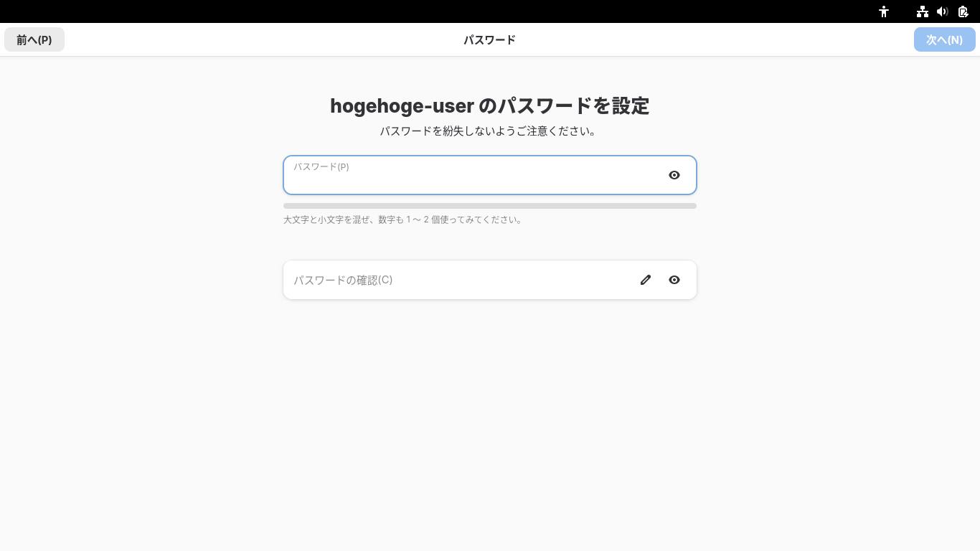Click the password hint text below the meter
The image size is (980, 551).
click(x=404, y=220)
